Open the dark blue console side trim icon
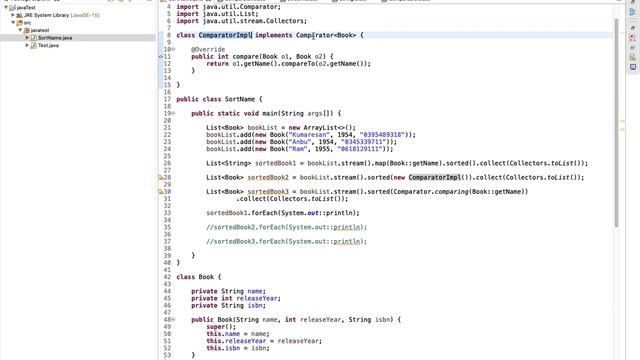Screen dimensions: 640x360 tap(633, 67)
